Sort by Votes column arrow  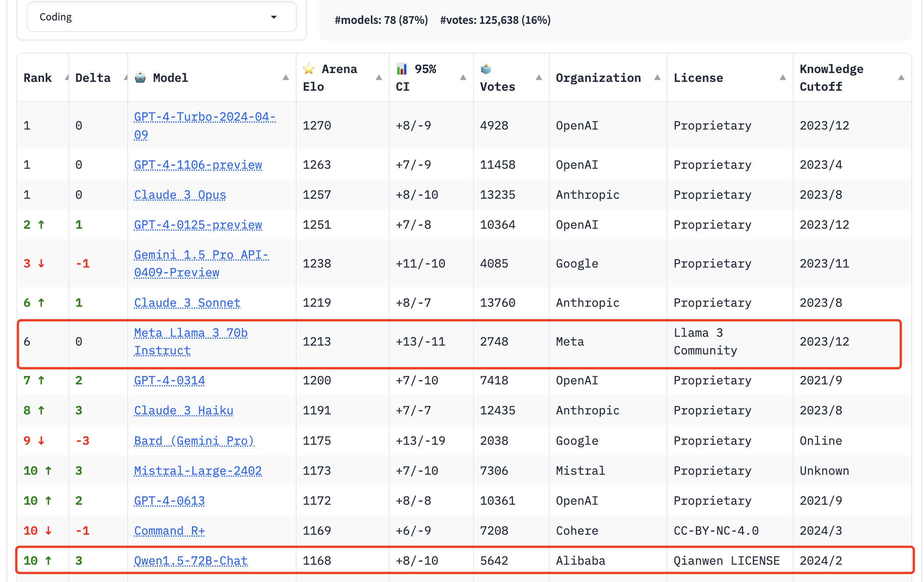(539, 78)
